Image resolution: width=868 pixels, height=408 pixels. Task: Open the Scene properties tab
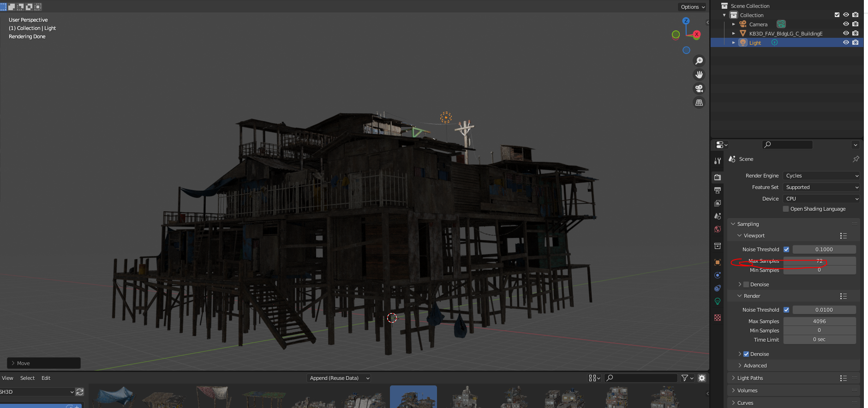pyautogui.click(x=718, y=216)
